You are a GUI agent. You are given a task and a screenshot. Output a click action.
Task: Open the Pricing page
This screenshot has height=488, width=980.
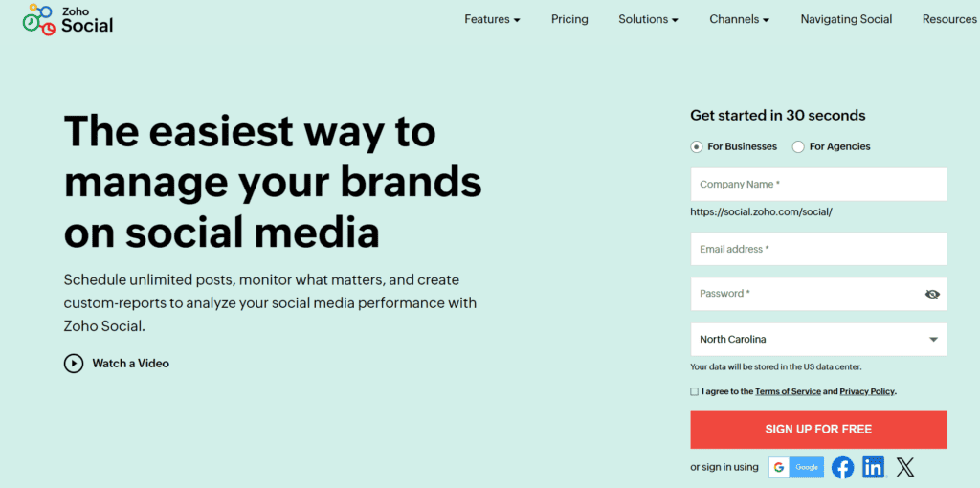click(569, 19)
